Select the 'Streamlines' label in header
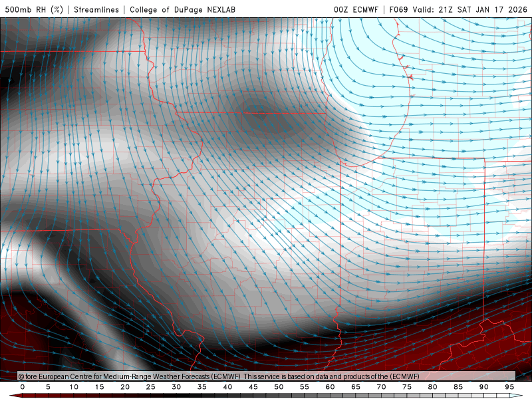Image resolution: width=532 pixels, height=399 pixels. point(96,9)
